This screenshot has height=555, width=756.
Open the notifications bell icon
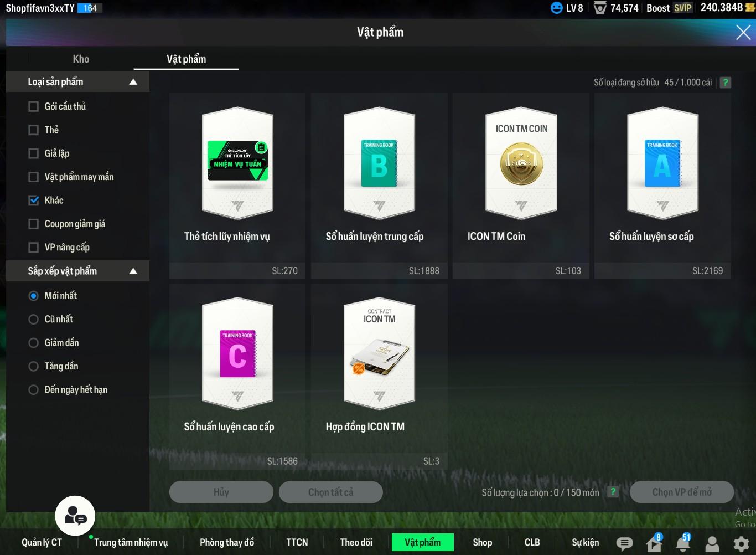(683, 543)
